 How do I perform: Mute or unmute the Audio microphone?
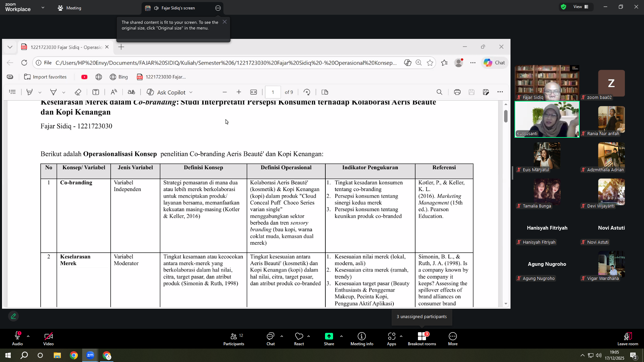tap(17, 339)
